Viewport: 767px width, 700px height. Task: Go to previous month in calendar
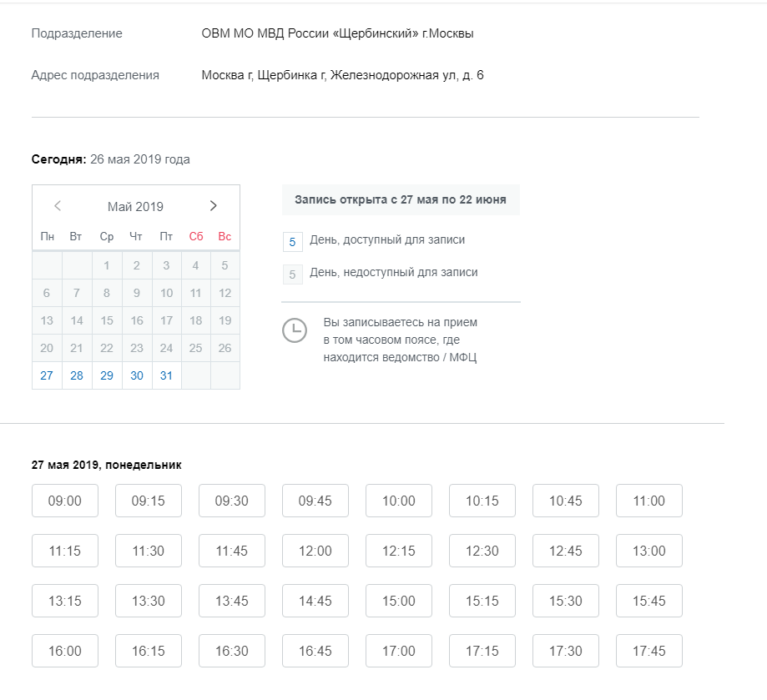(x=58, y=206)
